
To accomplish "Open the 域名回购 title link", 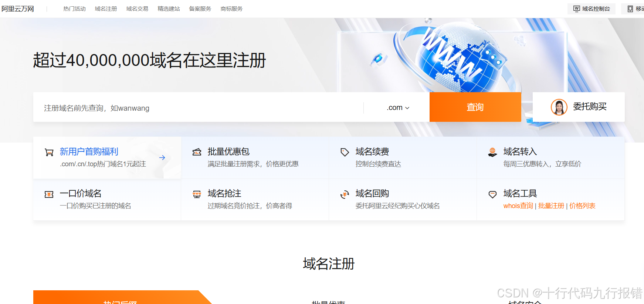I will point(372,194).
